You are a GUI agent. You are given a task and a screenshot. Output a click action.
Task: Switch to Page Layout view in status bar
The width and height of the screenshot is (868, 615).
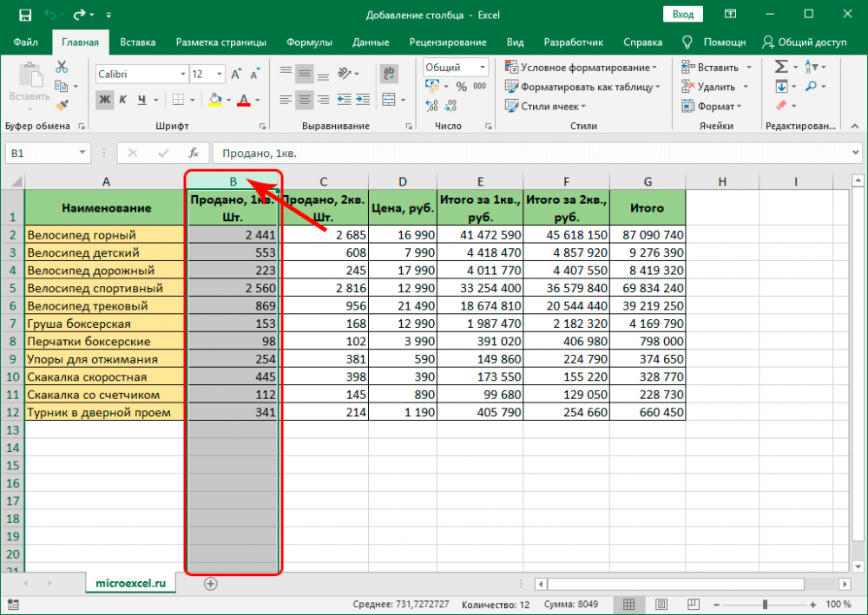(661, 604)
